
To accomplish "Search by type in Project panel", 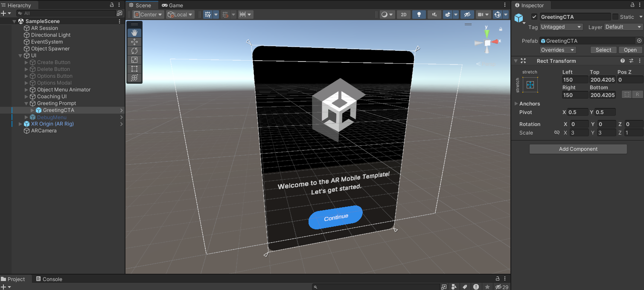I will (455, 287).
